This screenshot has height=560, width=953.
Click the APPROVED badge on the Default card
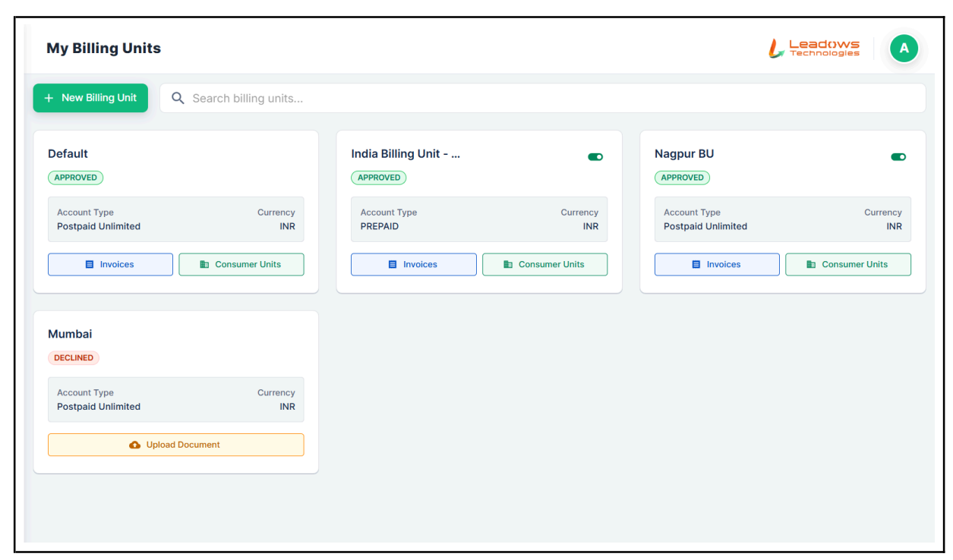(75, 178)
